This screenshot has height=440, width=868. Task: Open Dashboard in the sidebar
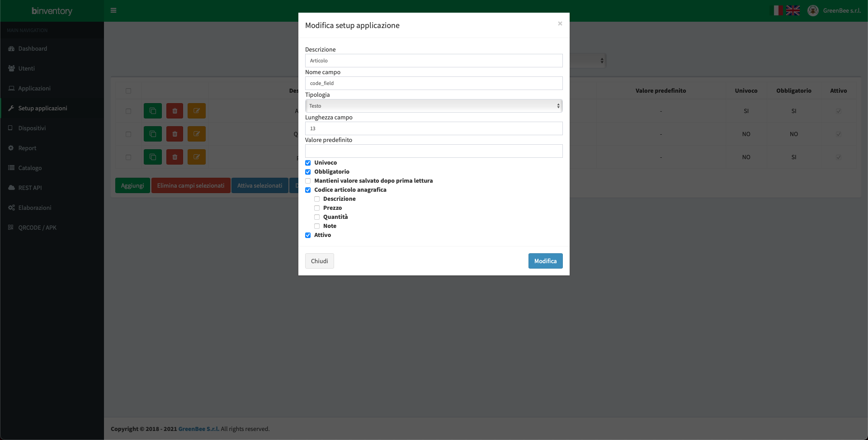tap(52, 48)
